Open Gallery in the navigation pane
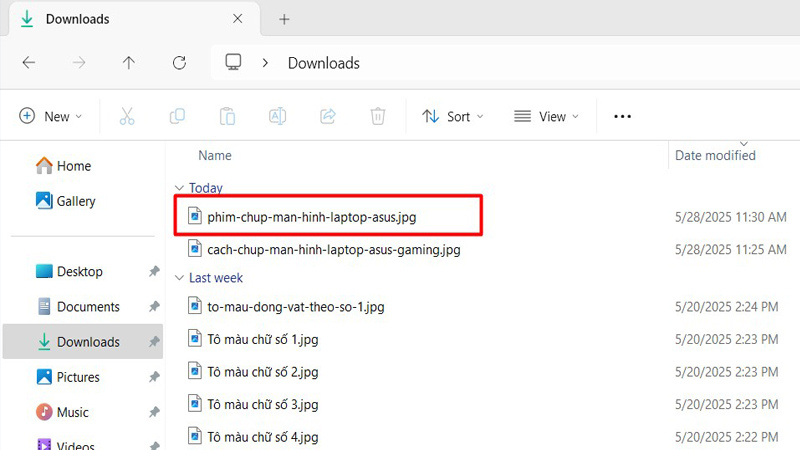800x450 pixels. 65,201
